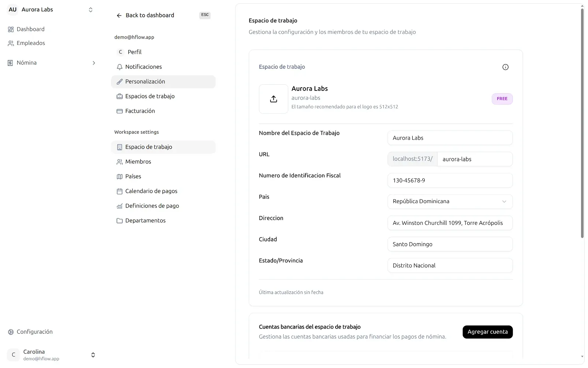Click the Empleados people icon
The width and height of the screenshot is (588, 368).
(11, 43)
